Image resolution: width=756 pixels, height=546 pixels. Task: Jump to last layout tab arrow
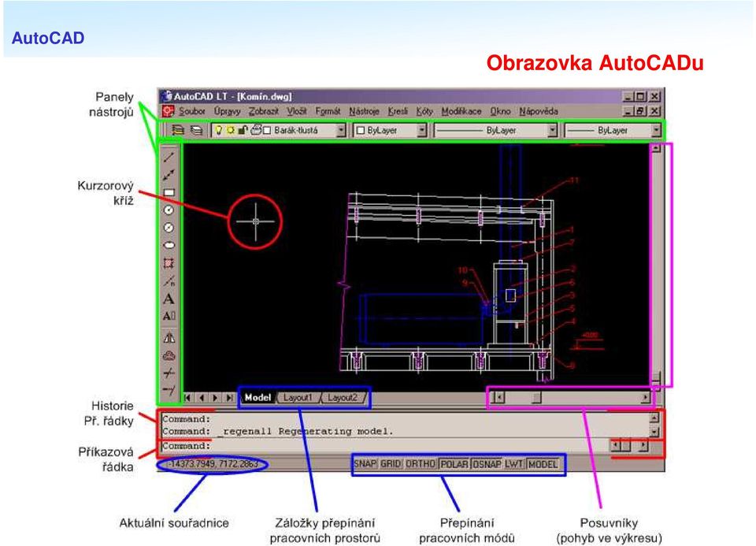(229, 398)
